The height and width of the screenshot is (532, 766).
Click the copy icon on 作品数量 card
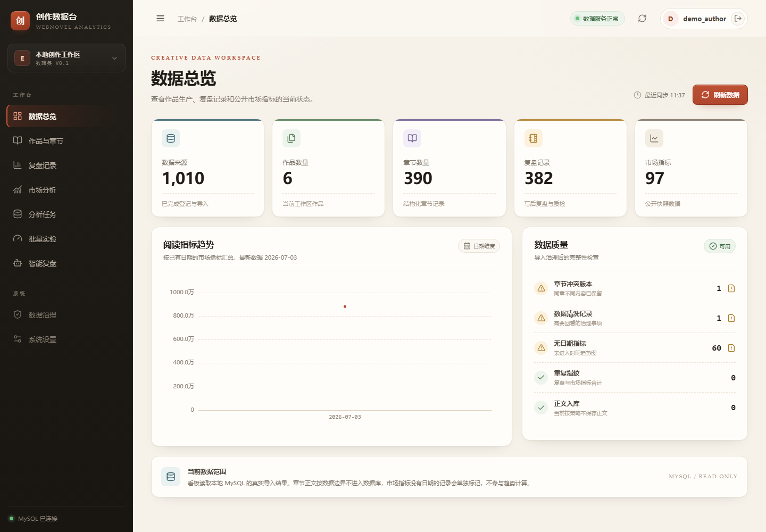coord(292,138)
